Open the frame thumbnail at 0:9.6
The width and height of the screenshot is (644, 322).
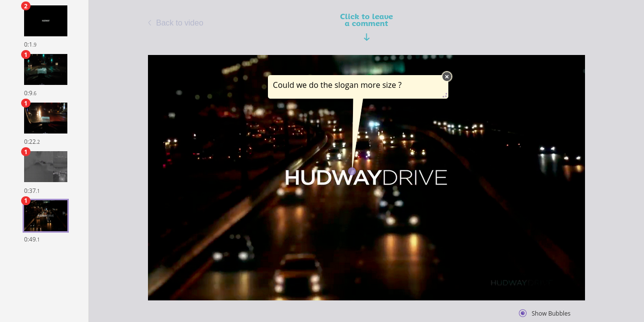[x=46, y=69]
